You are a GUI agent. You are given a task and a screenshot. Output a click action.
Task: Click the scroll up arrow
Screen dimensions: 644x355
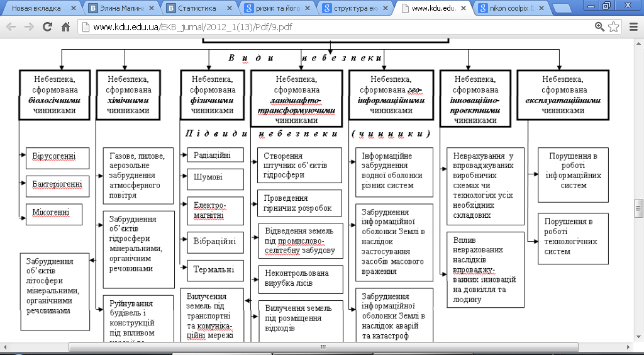coord(639,43)
